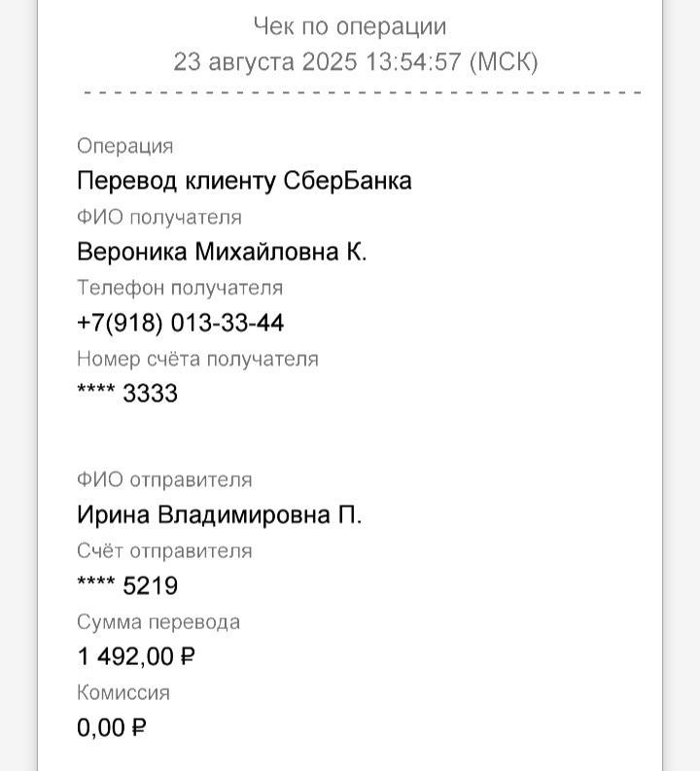Click the "Сумма перевода" label
Image resolution: width=700 pixels, height=771 pixels.
pyautogui.click(x=158, y=622)
